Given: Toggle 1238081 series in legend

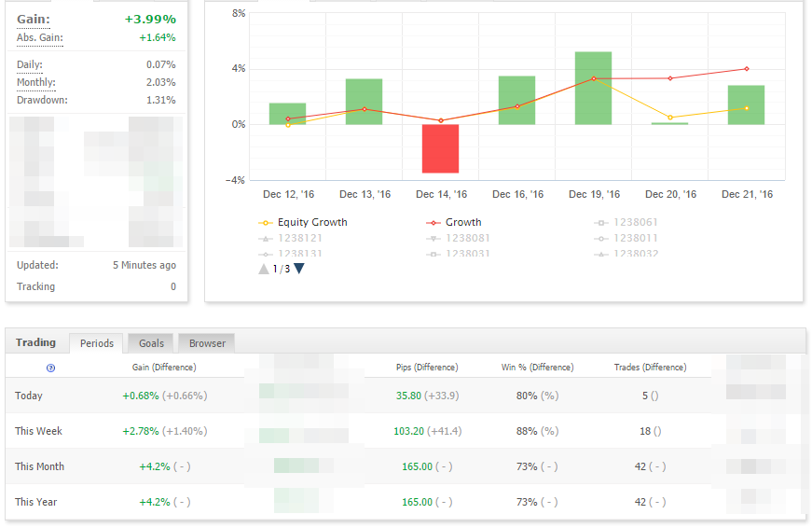Looking at the screenshot, I should pyautogui.click(x=458, y=239).
